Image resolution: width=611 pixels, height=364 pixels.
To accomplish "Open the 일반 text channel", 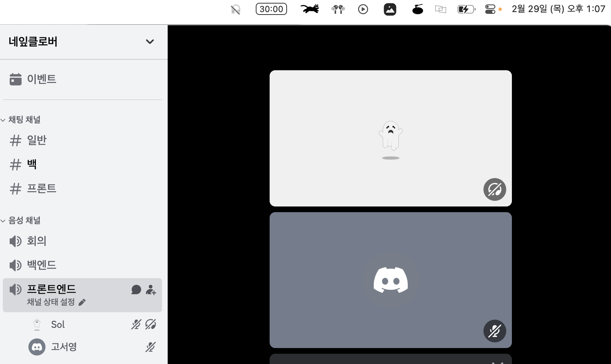I will 82,140.
